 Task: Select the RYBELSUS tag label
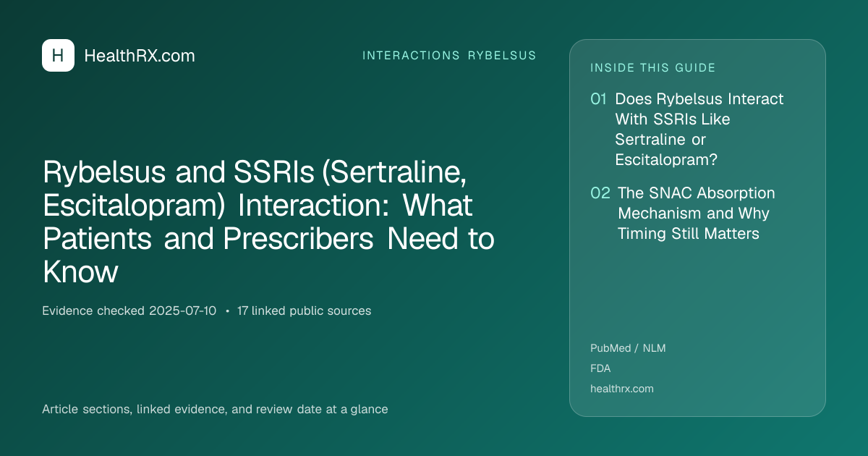pyautogui.click(x=502, y=56)
